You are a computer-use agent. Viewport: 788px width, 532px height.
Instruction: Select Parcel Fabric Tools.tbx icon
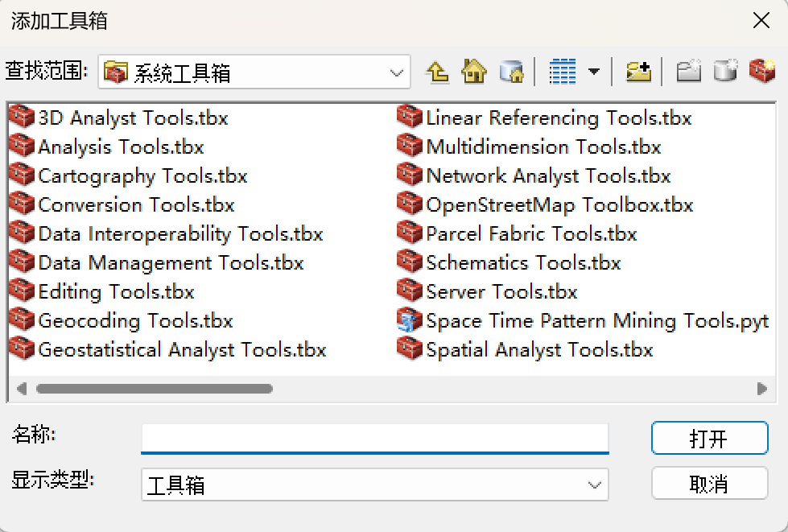coord(410,233)
